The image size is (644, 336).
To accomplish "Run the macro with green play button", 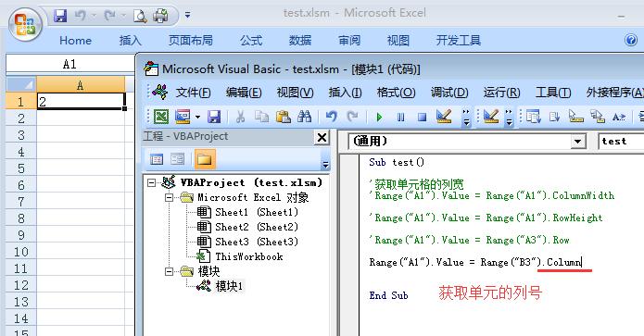I will tap(379, 118).
